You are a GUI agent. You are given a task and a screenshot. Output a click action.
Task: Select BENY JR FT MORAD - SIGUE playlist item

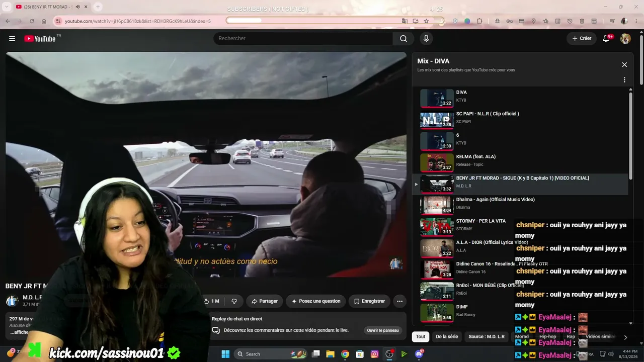[521, 184]
